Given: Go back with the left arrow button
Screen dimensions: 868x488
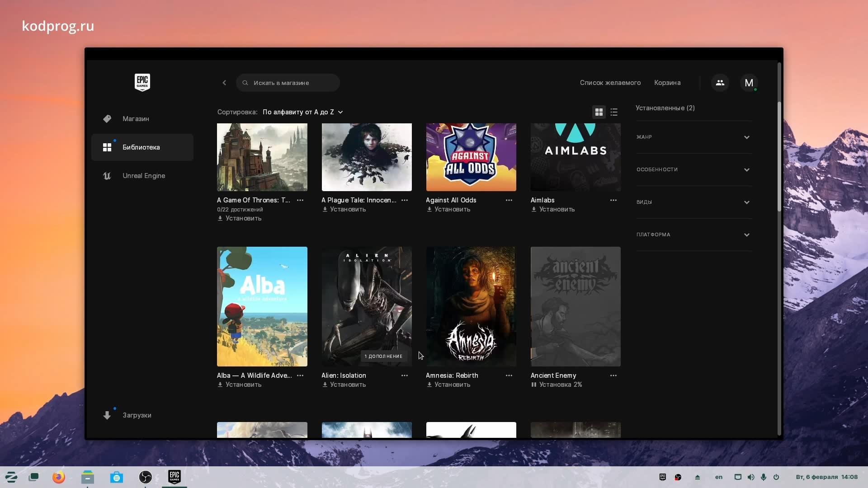Looking at the screenshot, I should [224, 83].
